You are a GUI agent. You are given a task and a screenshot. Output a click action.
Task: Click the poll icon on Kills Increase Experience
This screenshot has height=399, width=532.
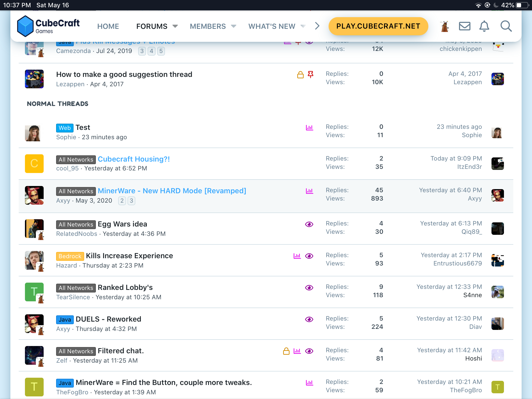(297, 256)
